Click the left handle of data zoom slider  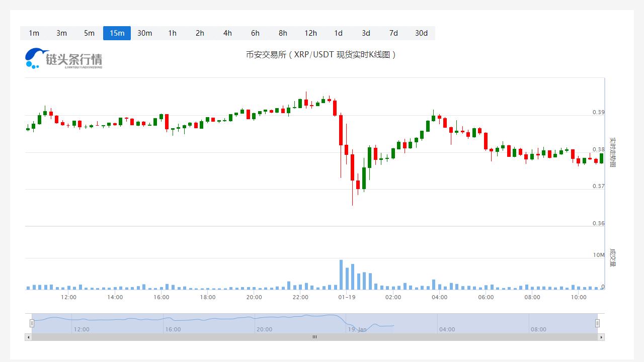pyautogui.click(x=32, y=323)
